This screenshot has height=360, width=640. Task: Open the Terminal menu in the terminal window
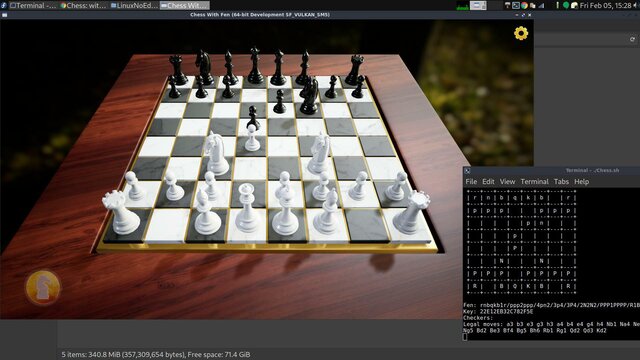pyautogui.click(x=534, y=182)
